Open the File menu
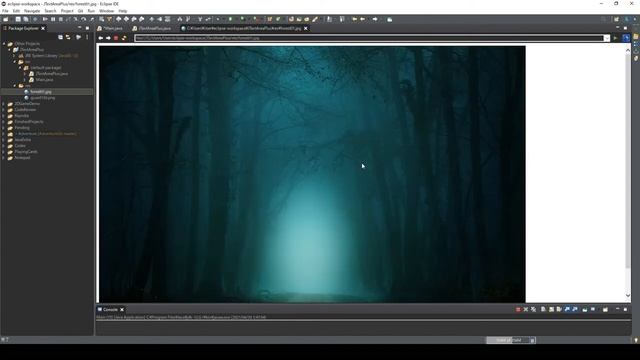 click(5, 11)
